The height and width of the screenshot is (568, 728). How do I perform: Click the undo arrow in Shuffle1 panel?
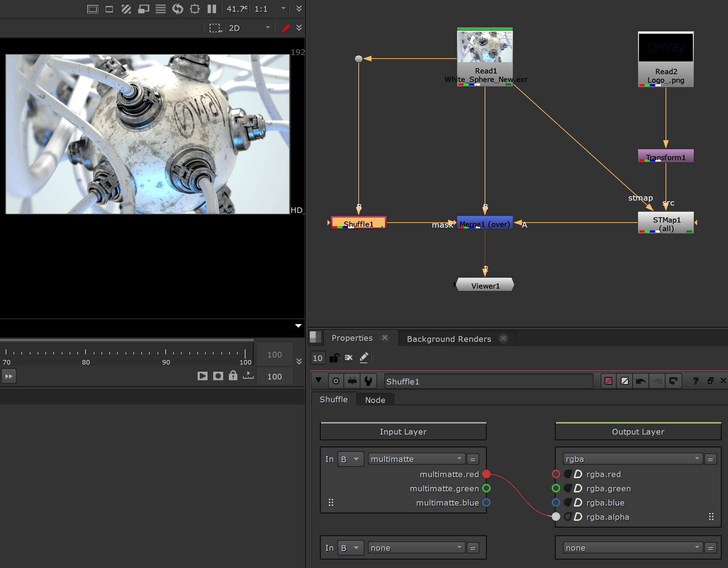pos(641,381)
